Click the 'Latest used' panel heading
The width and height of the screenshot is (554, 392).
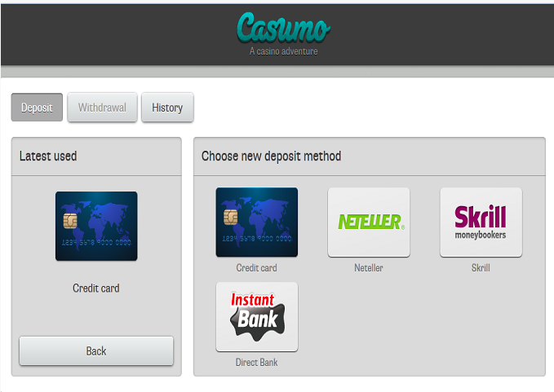pos(48,156)
